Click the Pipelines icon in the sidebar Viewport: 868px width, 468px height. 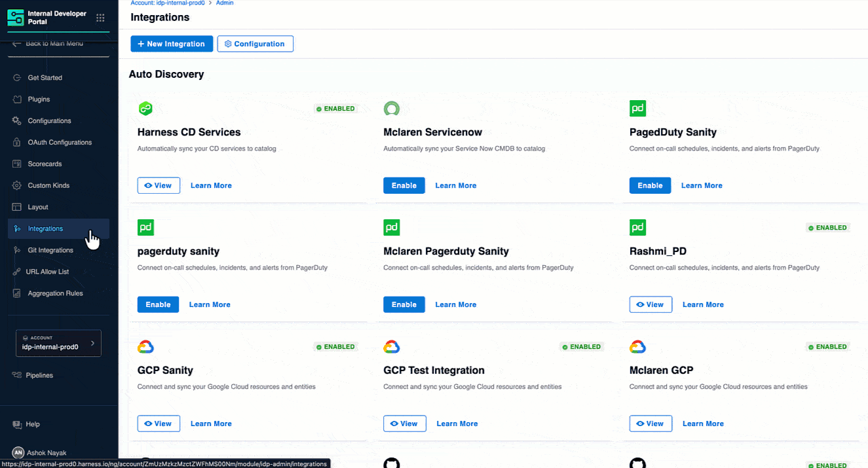16,375
